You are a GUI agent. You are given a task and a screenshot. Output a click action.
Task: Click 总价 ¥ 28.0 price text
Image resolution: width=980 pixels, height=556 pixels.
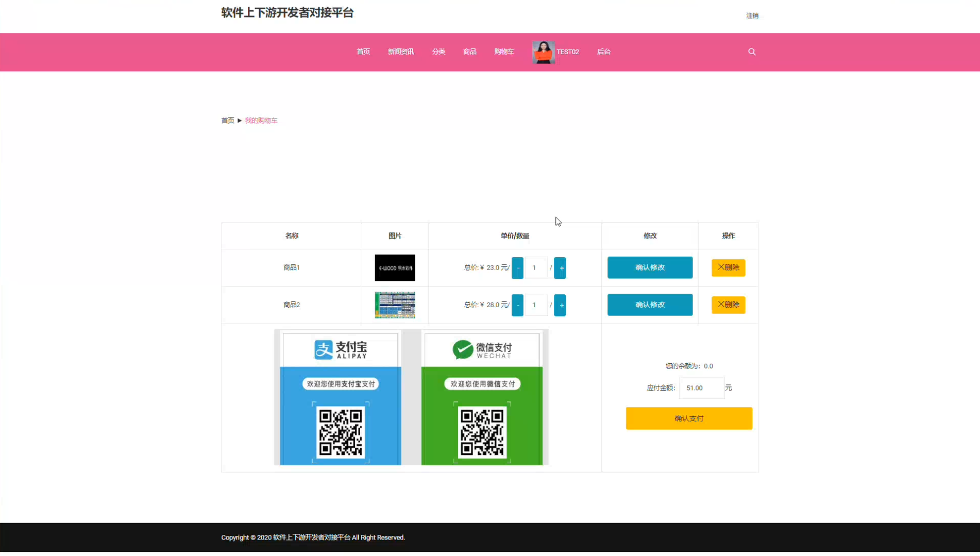pos(486,305)
